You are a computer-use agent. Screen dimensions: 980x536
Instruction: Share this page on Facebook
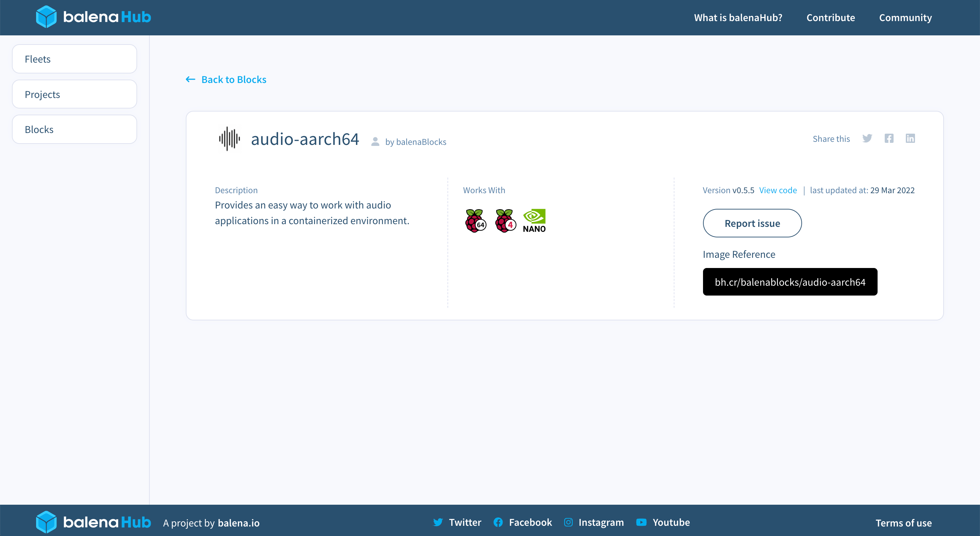(889, 138)
